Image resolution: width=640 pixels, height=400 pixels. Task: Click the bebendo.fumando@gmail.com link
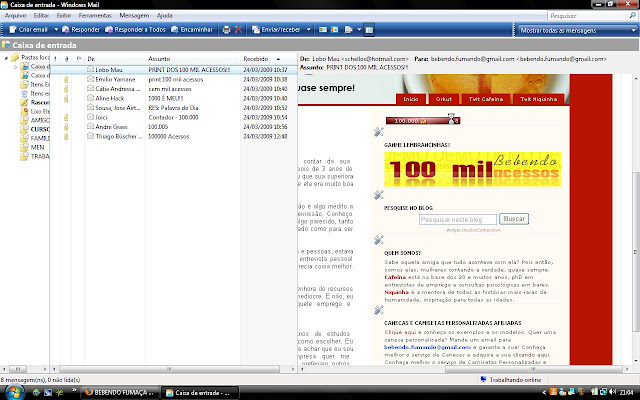[x=427, y=347]
